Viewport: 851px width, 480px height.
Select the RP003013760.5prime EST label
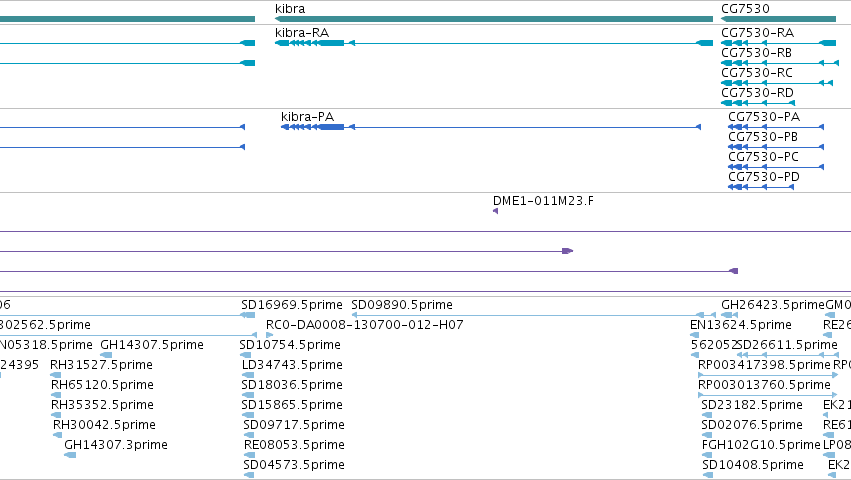[764, 385]
